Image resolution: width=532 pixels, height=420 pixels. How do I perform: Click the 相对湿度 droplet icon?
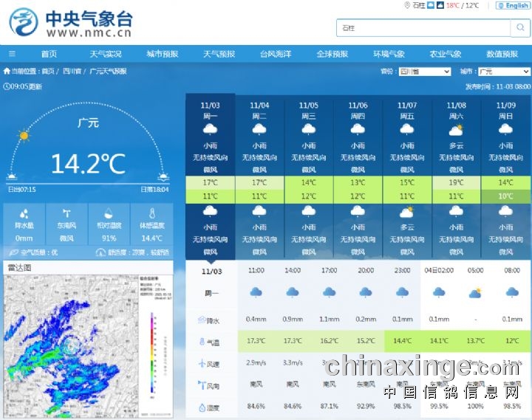[x=109, y=214]
